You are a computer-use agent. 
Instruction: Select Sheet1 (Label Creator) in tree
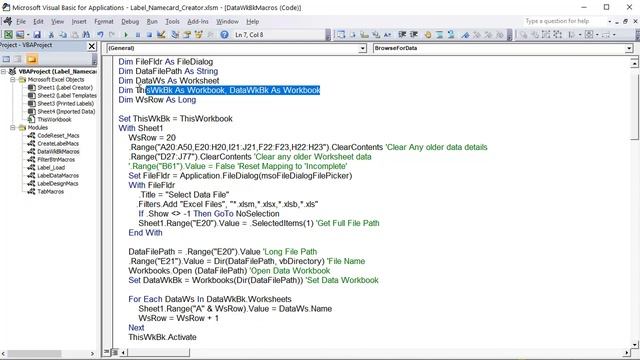(x=65, y=88)
